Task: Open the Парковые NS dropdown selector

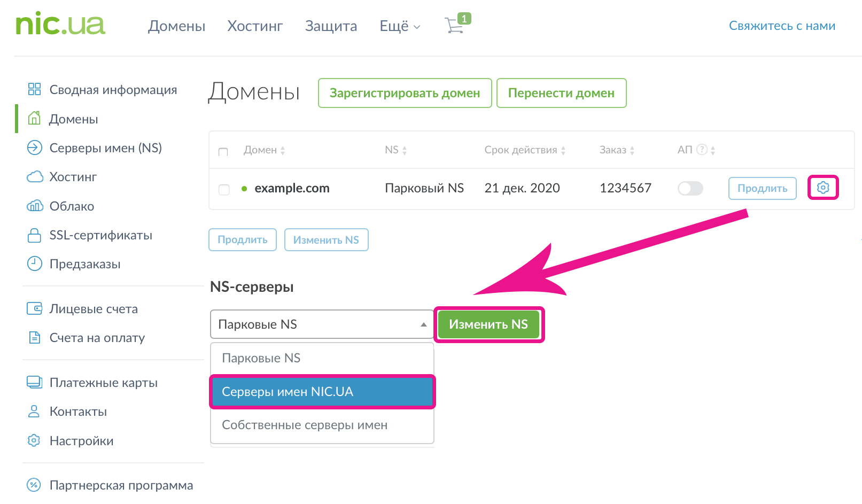Action: tap(322, 324)
